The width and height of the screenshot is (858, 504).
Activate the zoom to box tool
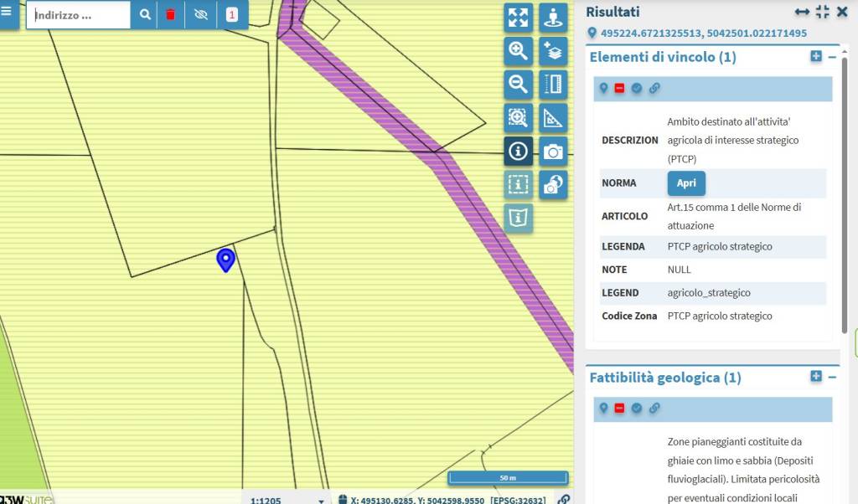(518, 117)
